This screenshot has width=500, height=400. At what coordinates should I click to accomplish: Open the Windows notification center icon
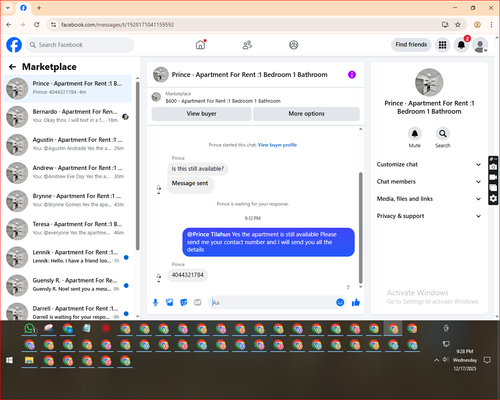point(487,360)
